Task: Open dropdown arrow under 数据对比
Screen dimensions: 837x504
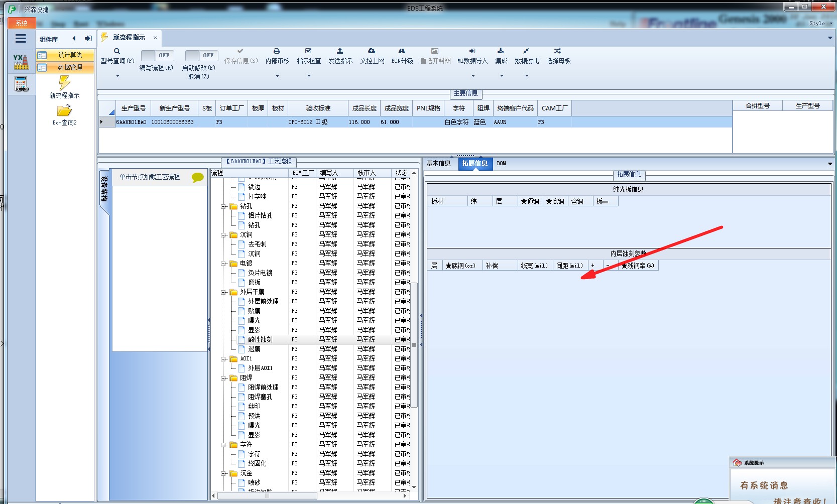Action: [527, 76]
